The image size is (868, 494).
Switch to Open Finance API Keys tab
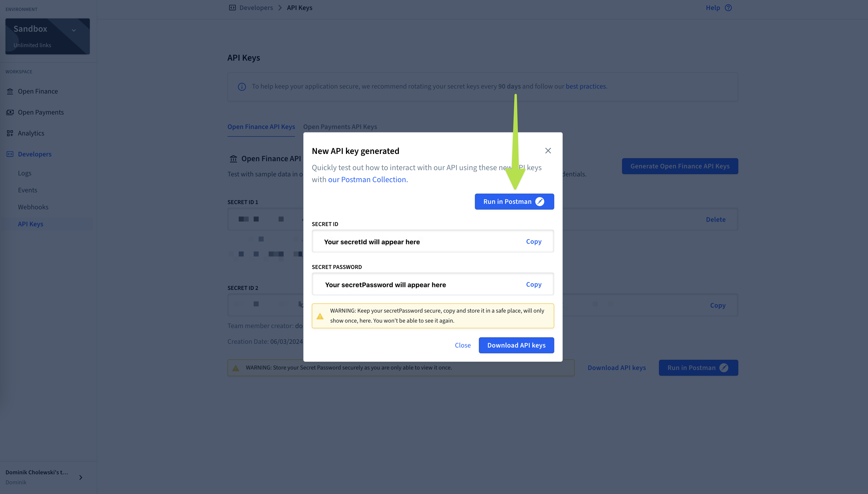coord(261,126)
